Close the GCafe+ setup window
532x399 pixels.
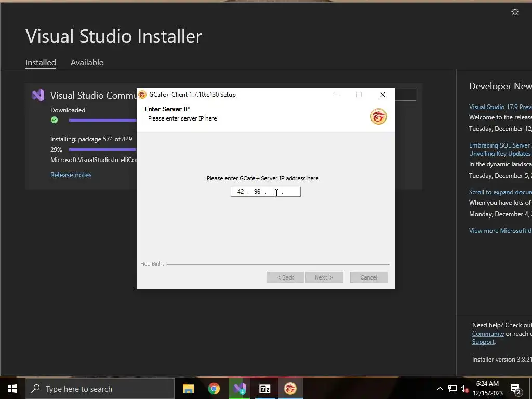coord(383,95)
